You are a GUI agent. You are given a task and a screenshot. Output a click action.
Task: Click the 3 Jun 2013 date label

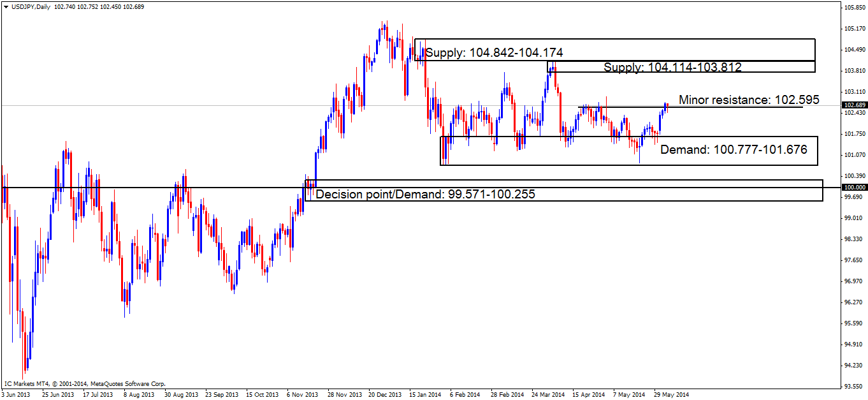pyautogui.click(x=15, y=395)
